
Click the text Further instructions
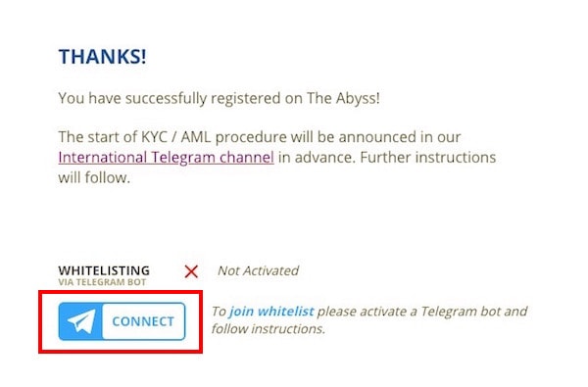(x=428, y=158)
